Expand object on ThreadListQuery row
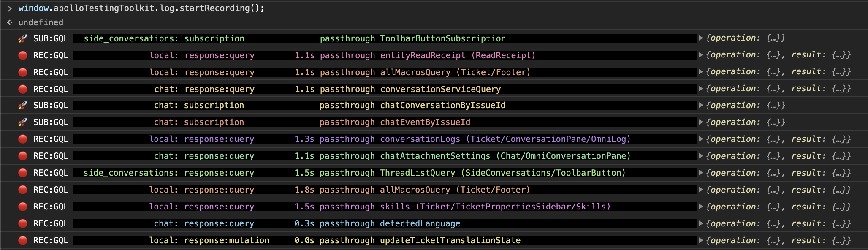 (701, 173)
